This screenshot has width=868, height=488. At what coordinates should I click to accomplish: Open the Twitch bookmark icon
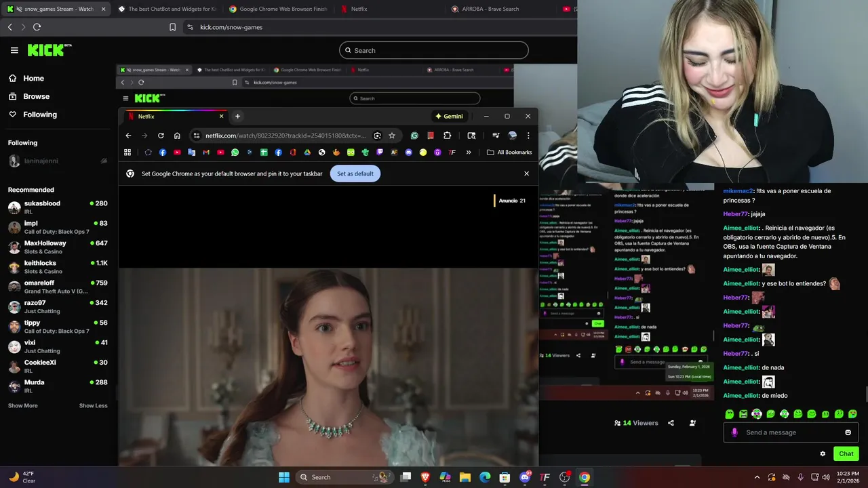[x=380, y=152]
